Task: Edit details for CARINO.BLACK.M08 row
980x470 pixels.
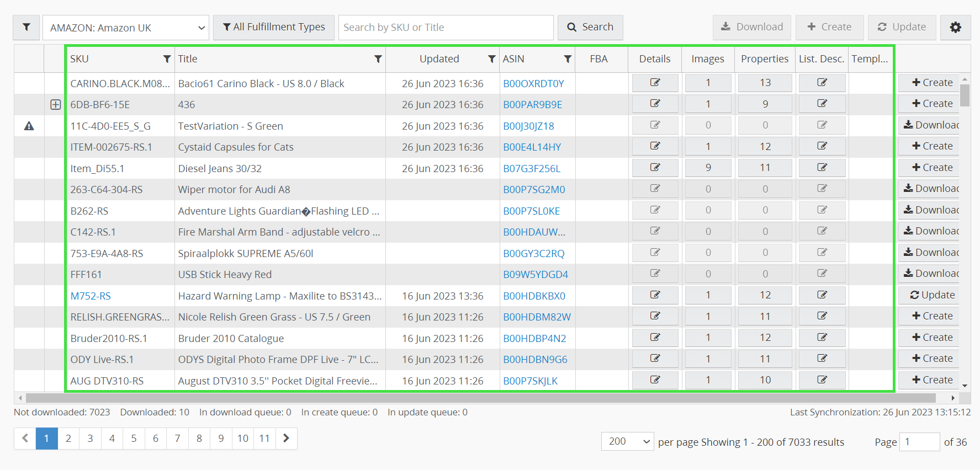Action: (655, 83)
